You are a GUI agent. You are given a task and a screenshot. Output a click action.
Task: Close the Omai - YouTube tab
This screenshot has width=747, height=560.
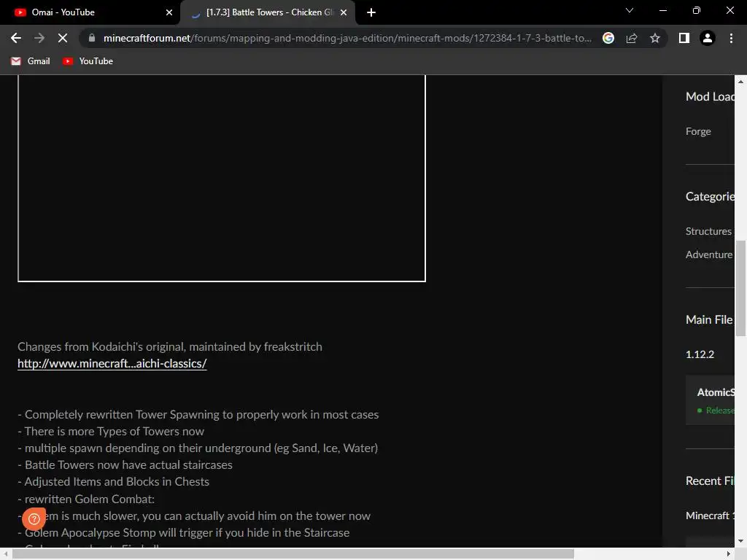coord(169,12)
